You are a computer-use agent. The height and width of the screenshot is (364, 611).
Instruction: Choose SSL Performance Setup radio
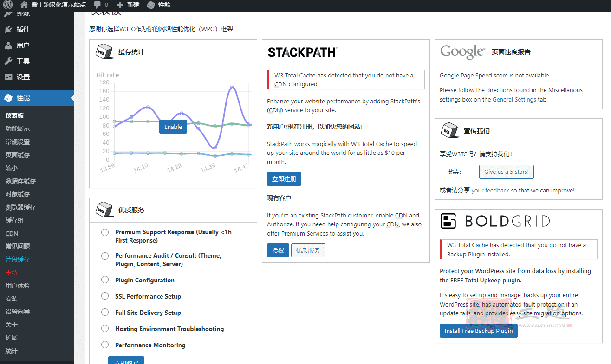point(105,296)
